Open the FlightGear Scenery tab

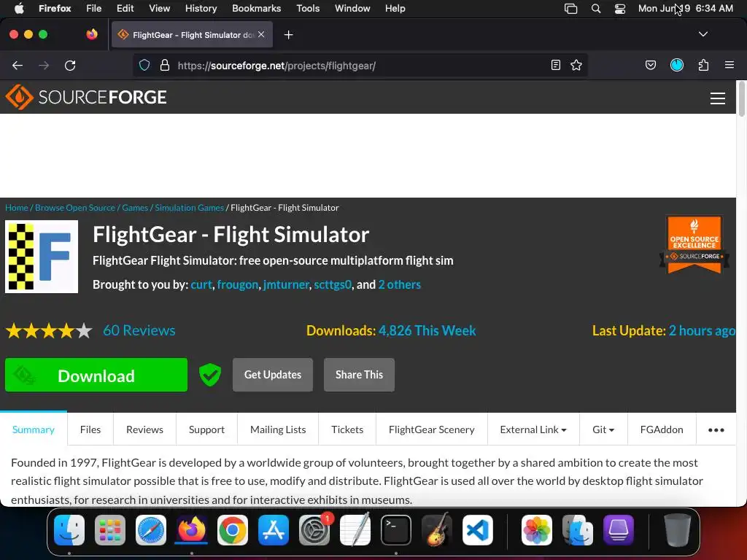432,429
